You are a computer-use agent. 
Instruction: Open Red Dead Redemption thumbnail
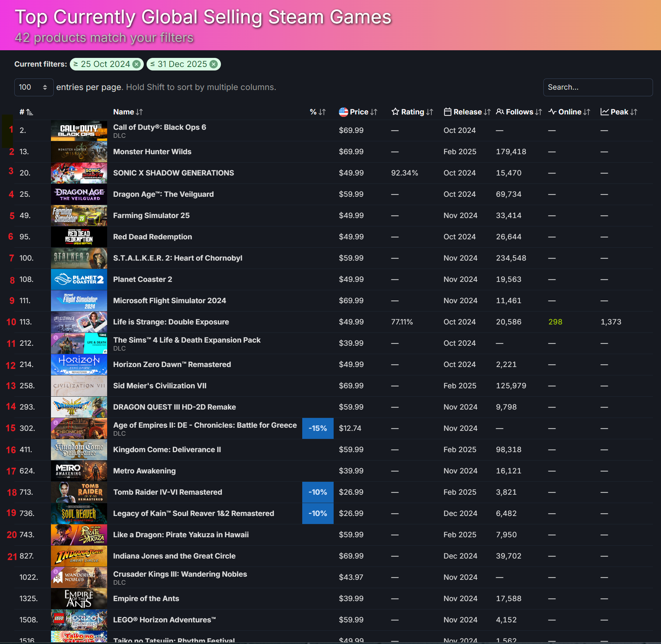[79, 237]
